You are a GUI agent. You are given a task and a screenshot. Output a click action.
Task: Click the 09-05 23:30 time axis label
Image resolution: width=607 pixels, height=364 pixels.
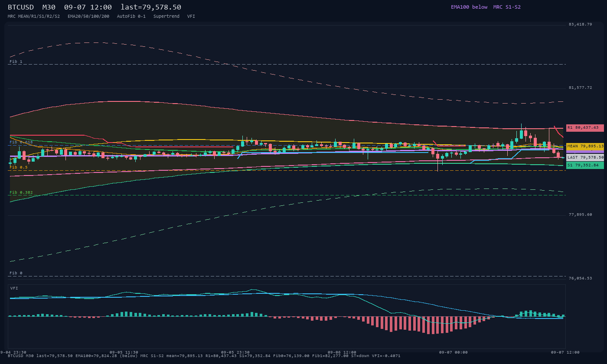[x=235, y=352]
